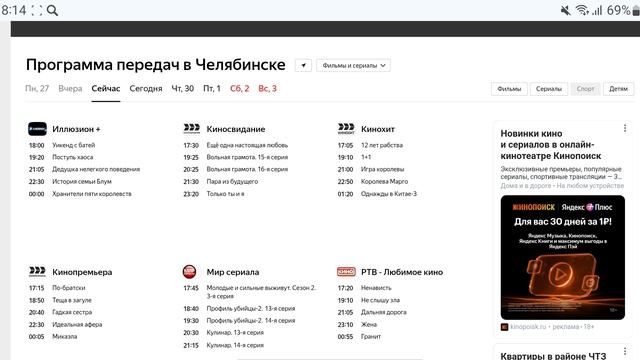Open Кулинар. 13-я серия at 20:30

235,333
